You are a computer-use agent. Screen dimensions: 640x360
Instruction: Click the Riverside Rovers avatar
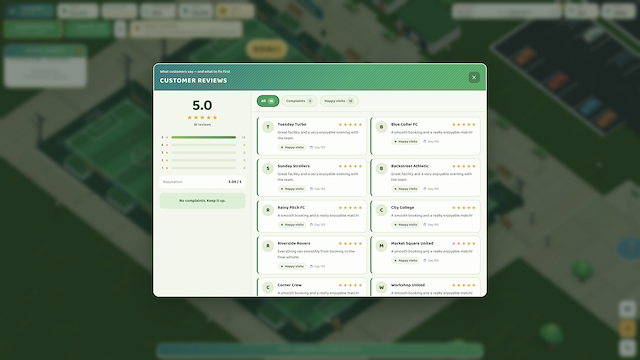[268, 246]
